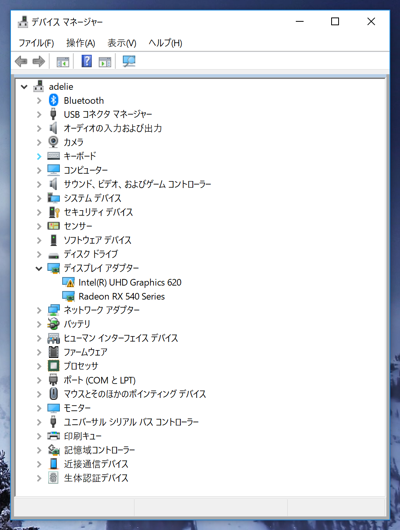Click the scan for hardware changes monitor icon
This screenshot has width=400, height=530.
coord(129,61)
